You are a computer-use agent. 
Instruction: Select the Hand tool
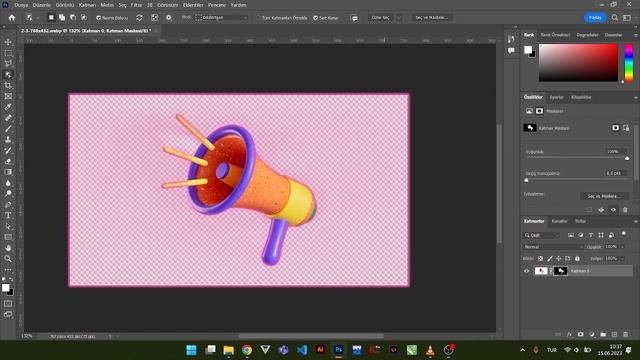coord(8,248)
